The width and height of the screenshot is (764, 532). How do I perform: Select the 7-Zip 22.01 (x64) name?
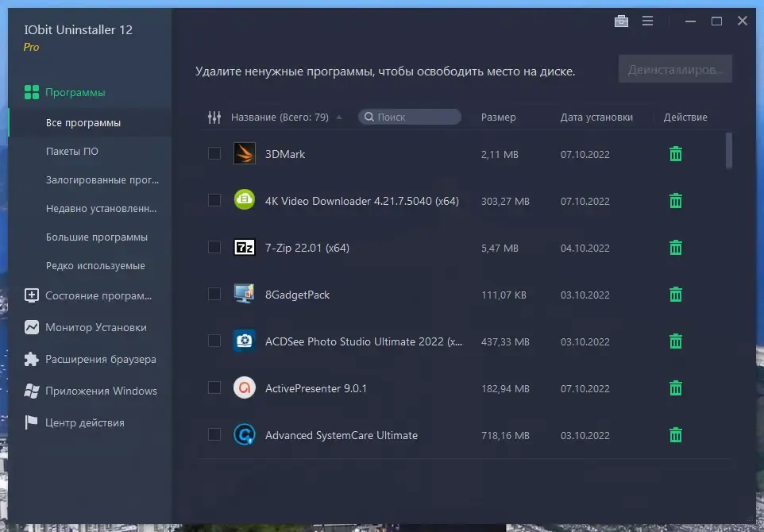(307, 248)
